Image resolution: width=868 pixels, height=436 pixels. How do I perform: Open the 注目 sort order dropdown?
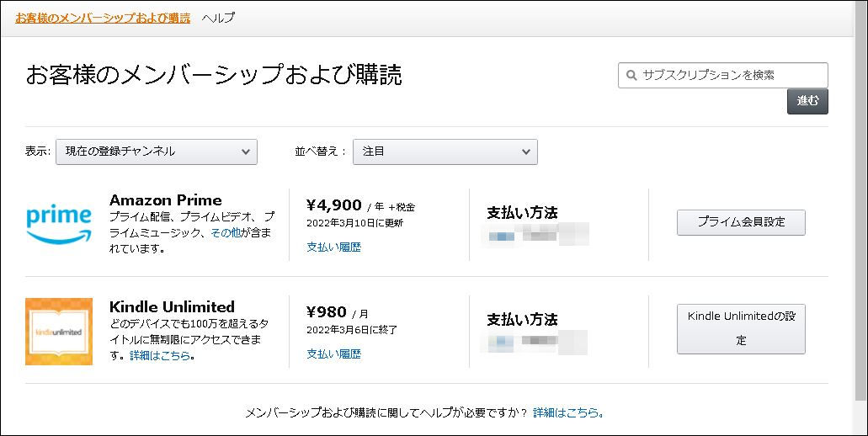pos(445,152)
